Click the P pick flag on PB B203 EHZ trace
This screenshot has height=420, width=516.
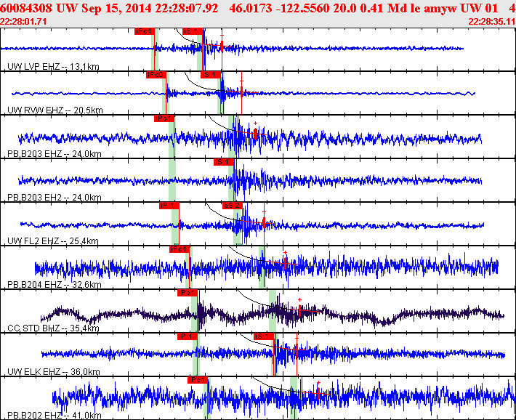point(164,118)
